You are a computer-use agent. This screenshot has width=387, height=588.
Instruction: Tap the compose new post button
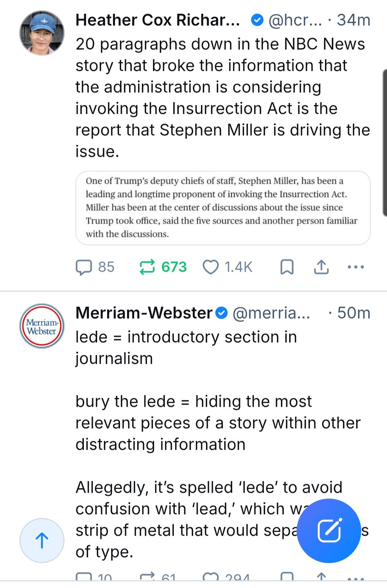(x=329, y=530)
